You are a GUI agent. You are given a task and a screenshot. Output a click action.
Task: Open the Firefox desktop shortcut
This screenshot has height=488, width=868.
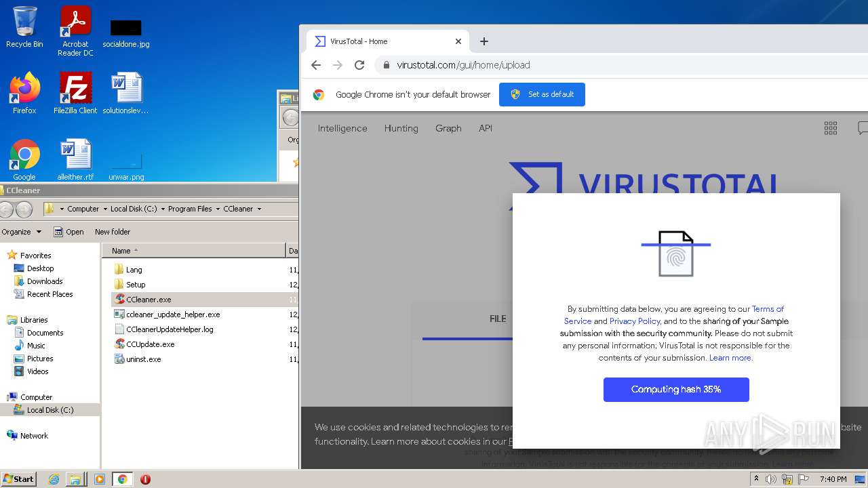coord(24,93)
